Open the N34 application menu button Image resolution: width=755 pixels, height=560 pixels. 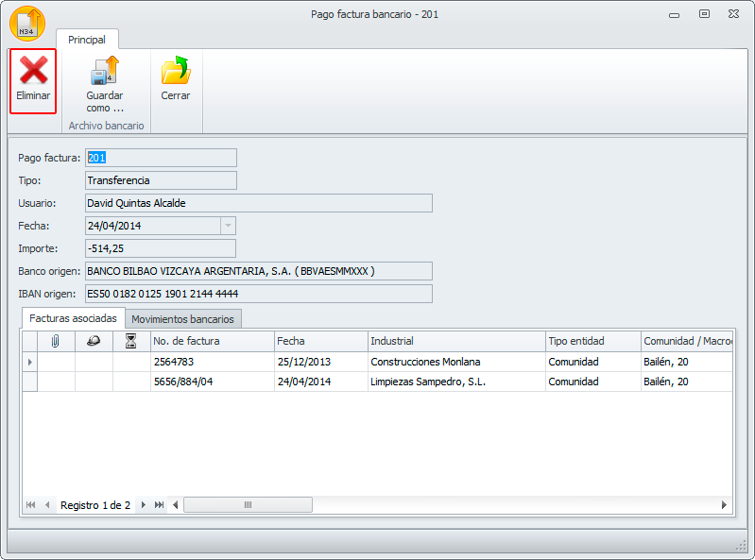click(27, 23)
